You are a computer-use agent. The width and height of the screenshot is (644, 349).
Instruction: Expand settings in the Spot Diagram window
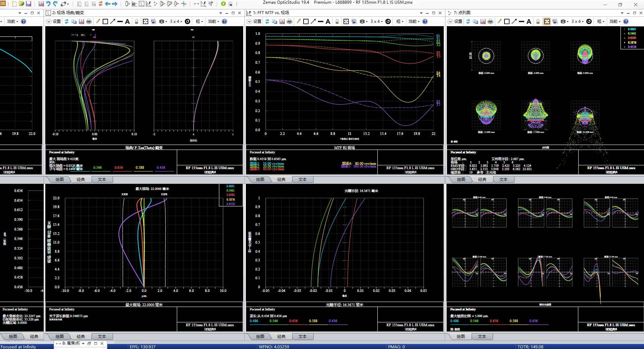455,21
